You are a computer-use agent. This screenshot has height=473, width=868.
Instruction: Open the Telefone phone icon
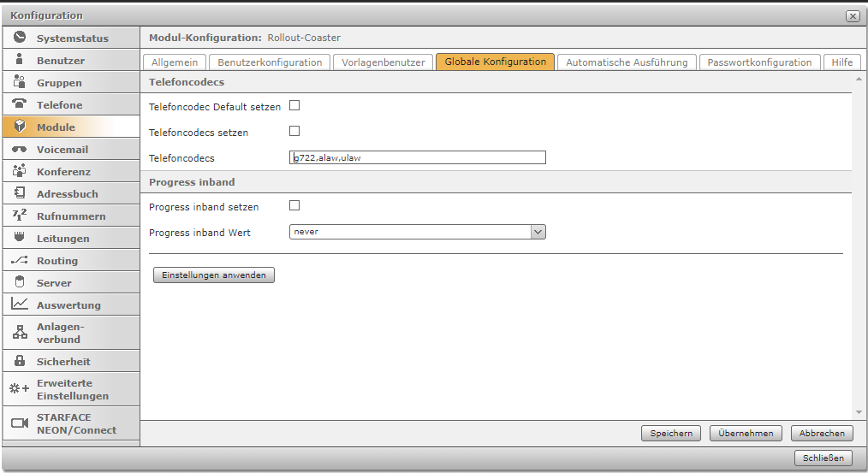click(20, 104)
